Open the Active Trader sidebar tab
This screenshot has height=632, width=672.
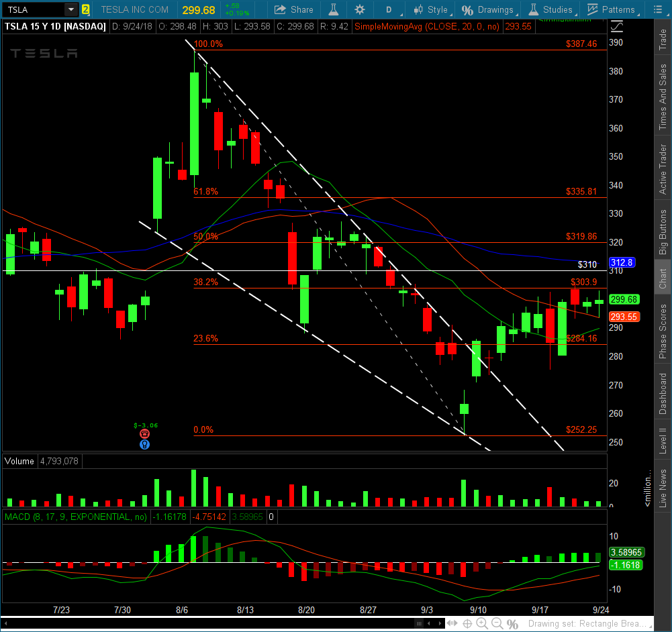click(x=663, y=168)
